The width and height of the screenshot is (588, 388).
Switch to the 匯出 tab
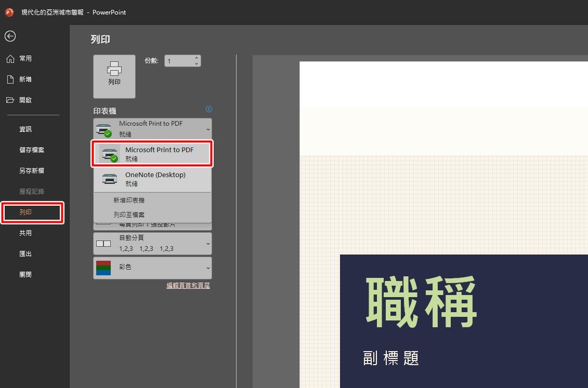[x=25, y=253]
